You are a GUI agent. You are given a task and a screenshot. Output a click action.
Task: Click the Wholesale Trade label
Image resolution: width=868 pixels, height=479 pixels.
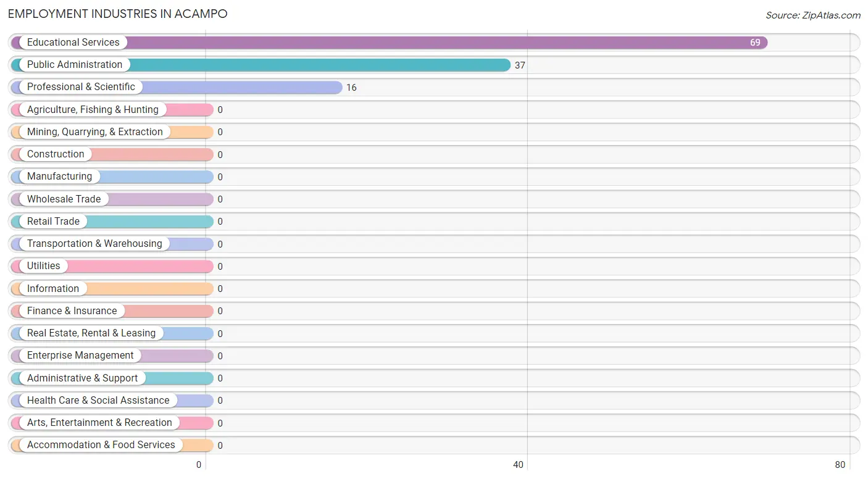(64, 199)
